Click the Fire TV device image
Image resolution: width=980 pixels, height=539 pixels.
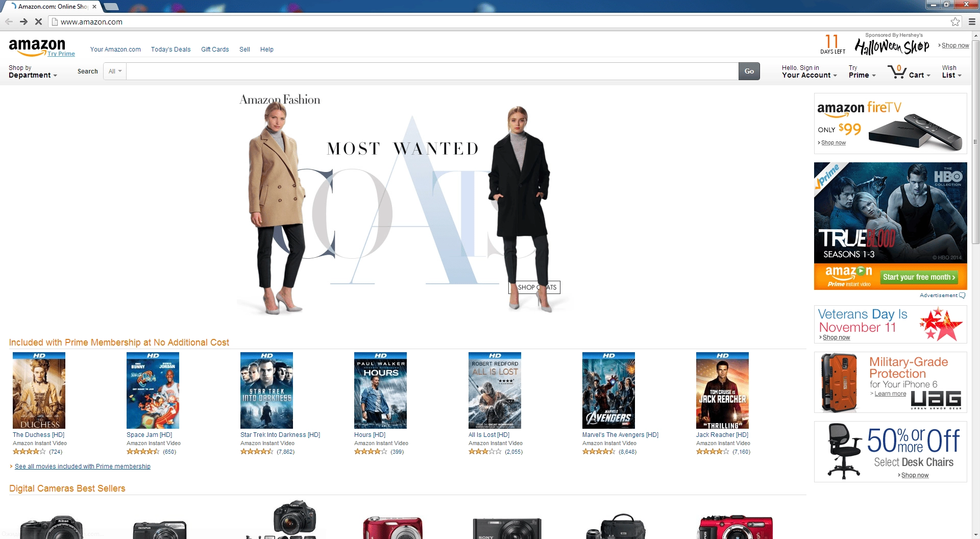click(915, 132)
